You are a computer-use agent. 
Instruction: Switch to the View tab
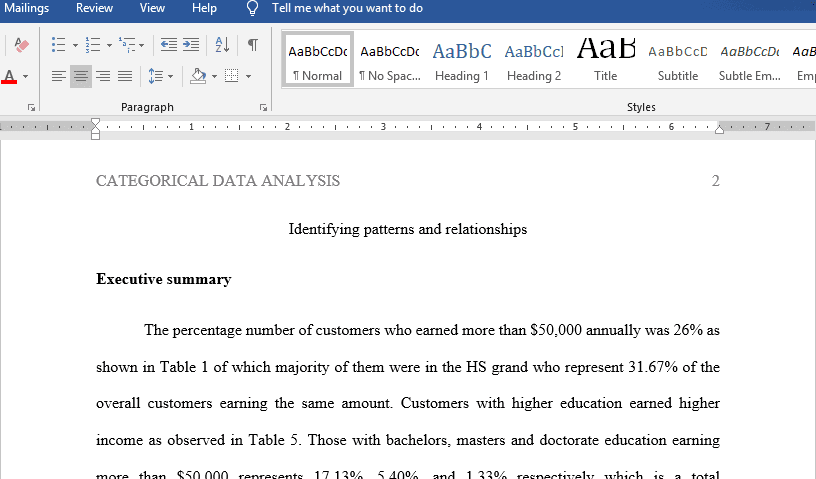click(x=152, y=8)
